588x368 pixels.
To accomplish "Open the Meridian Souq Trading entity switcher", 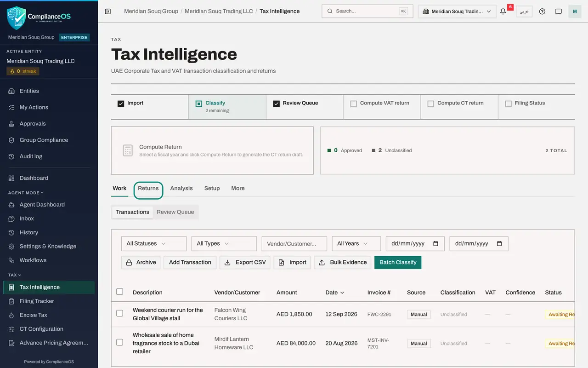I will tap(457, 11).
